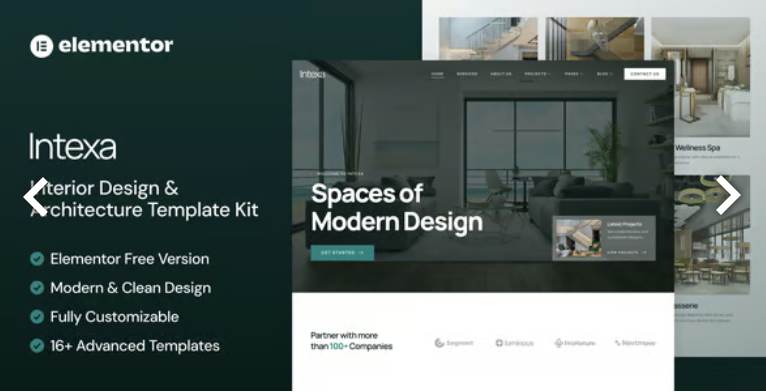Screen dimensions: 766x392
Task: Expand the PAGES nav dropdown
Action: click(574, 74)
